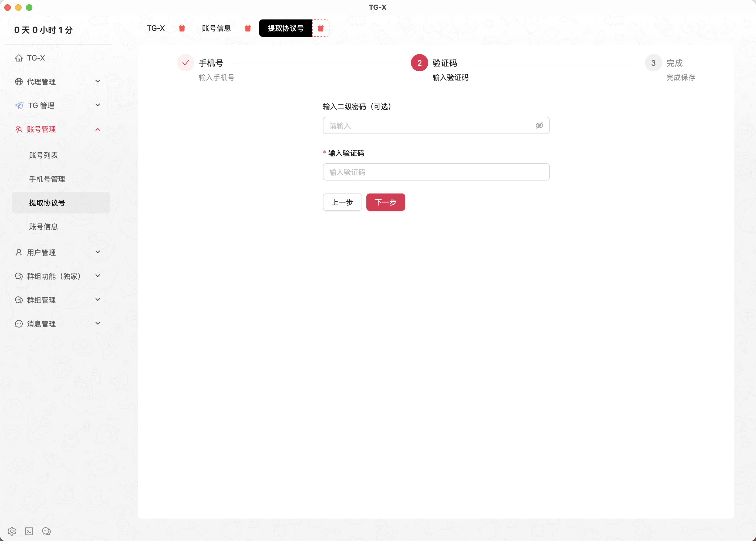Image resolution: width=756 pixels, height=541 pixels.
Task: Click the macOS green zoom window button
Action: pyautogui.click(x=29, y=7)
